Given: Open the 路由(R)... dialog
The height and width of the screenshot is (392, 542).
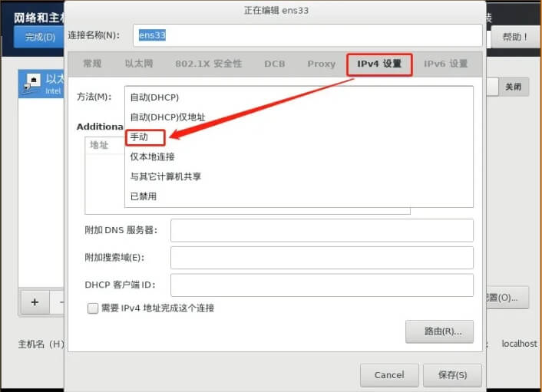Looking at the screenshot, I should pos(439,331).
